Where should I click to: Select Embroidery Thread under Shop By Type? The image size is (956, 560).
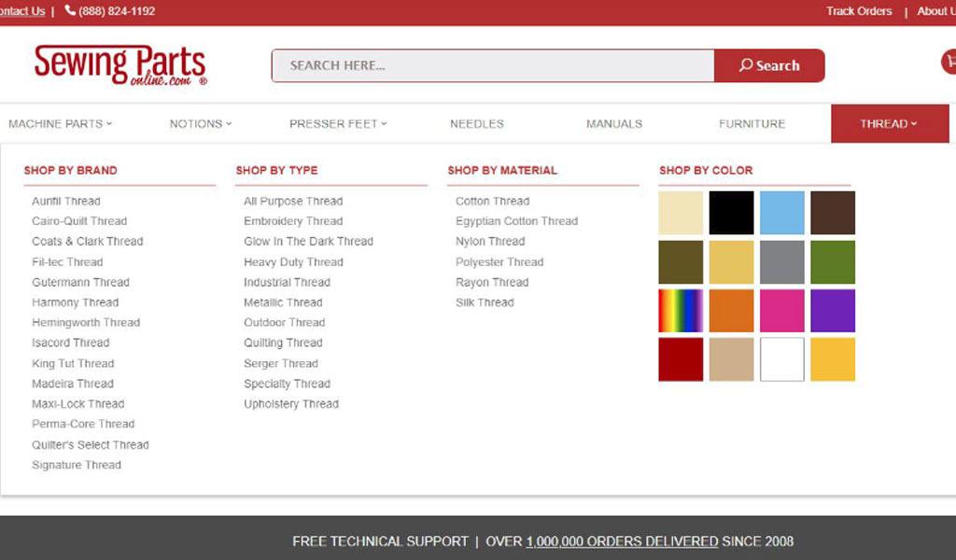[x=293, y=221]
